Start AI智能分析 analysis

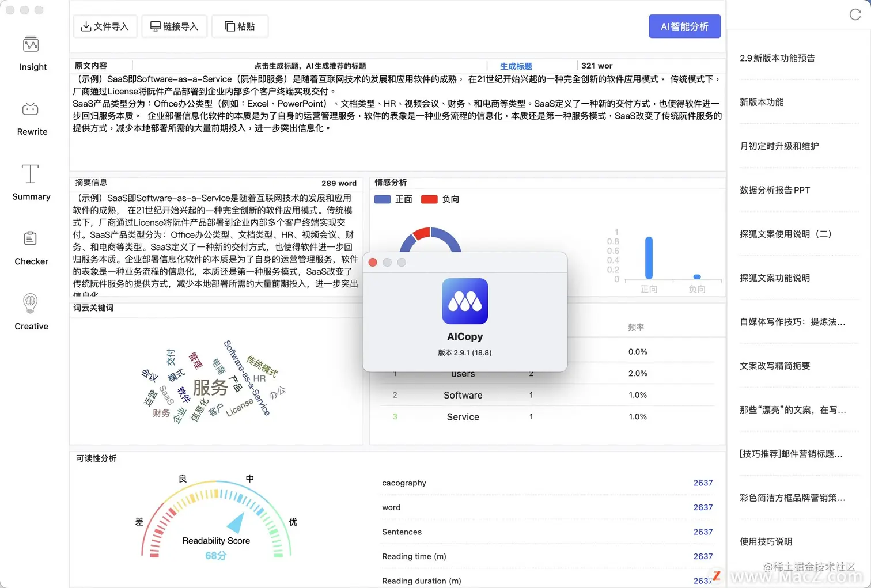point(684,26)
